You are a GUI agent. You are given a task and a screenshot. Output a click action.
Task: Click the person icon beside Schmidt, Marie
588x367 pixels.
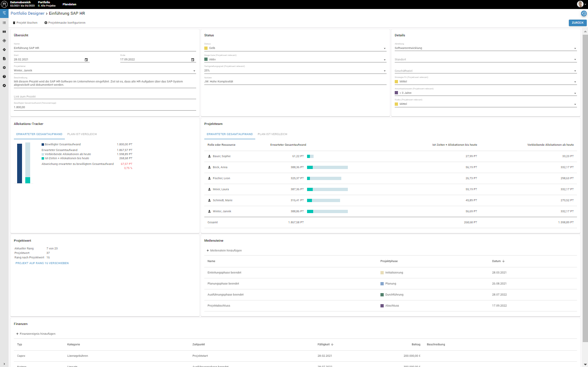click(209, 200)
